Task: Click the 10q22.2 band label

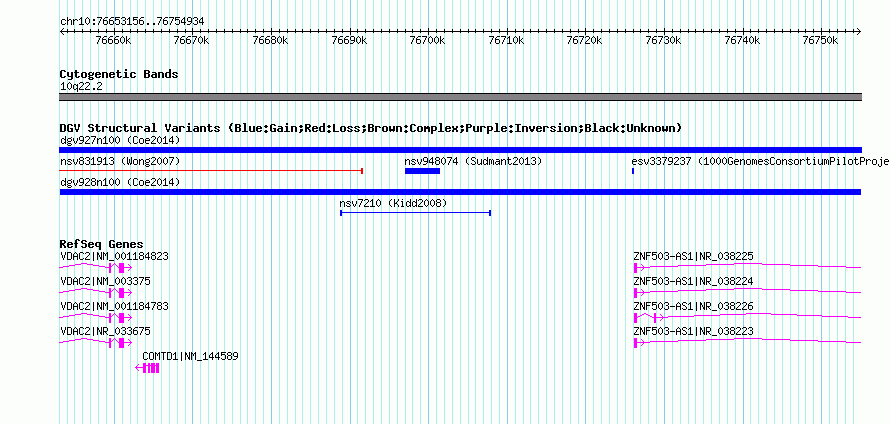Action: tap(81, 87)
